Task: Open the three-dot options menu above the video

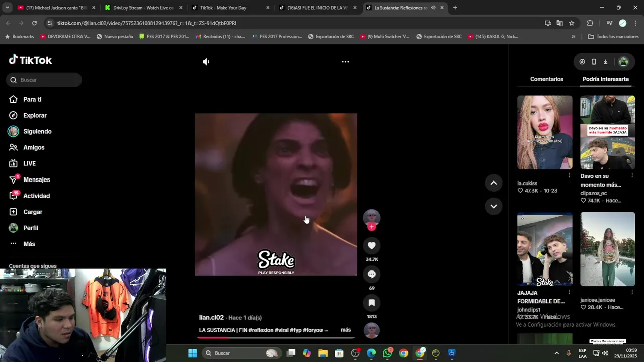Action: (x=345, y=62)
